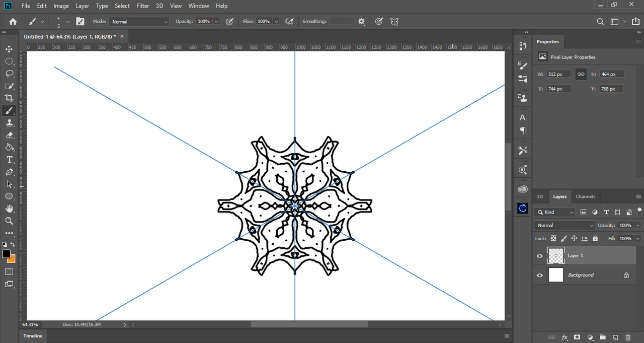Image resolution: width=644 pixels, height=343 pixels.
Task: Select the Move tool
Action: point(9,49)
